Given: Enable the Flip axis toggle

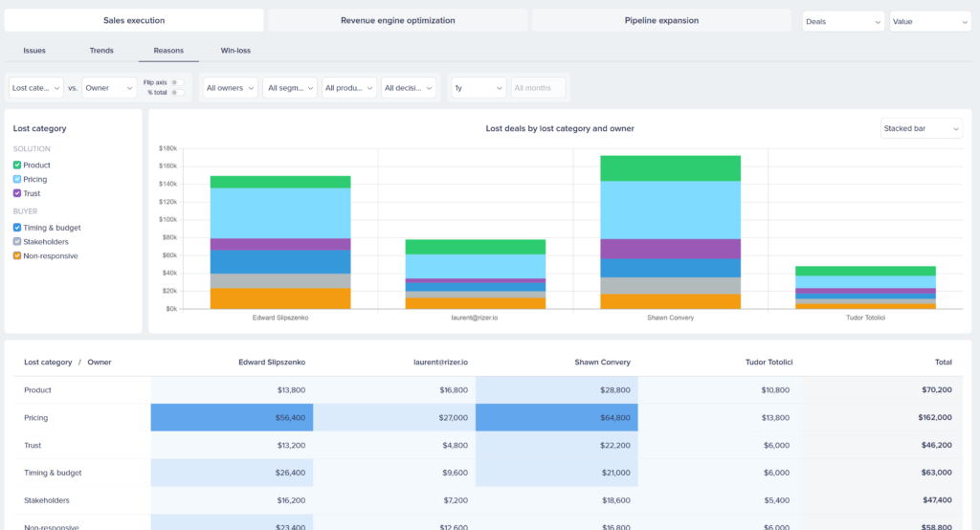Looking at the screenshot, I should point(176,82).
